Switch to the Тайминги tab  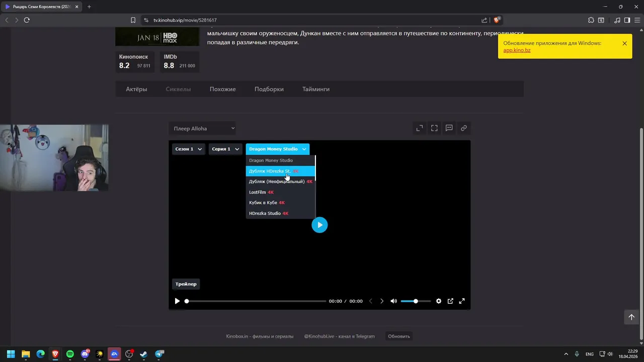[316, 89]
